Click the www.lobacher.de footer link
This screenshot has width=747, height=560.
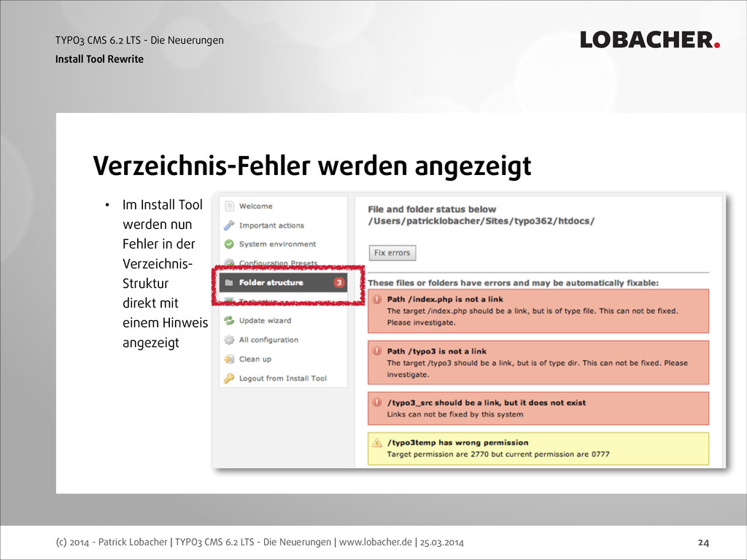click(376, 542)
